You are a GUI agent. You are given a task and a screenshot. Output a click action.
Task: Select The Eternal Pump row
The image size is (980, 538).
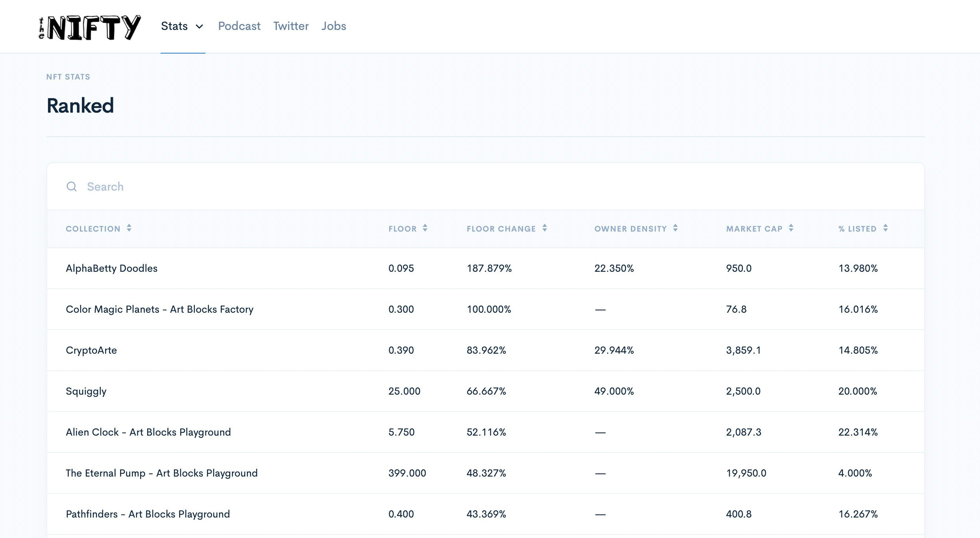[161, 473]
